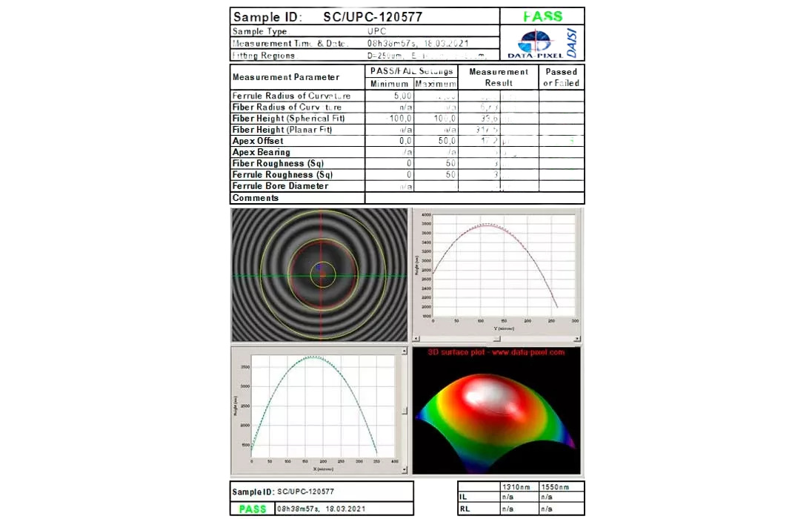Click up arrow of X profile scrollbar
The width and height of the screenshot is (812, 519).
pos(404,351)
